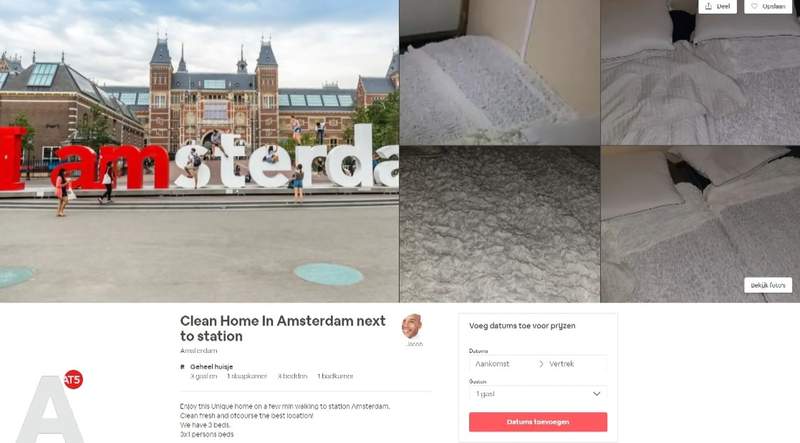Click the listing title Clean Home In Amsterdam

[x=283, y=328]
